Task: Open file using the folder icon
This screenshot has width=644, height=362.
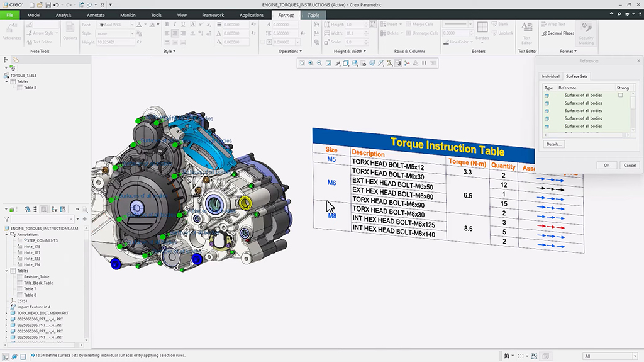Action: (40, 4)
